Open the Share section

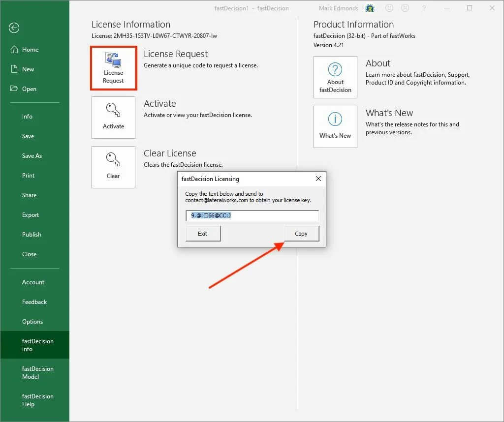click(x=29, y=195)
